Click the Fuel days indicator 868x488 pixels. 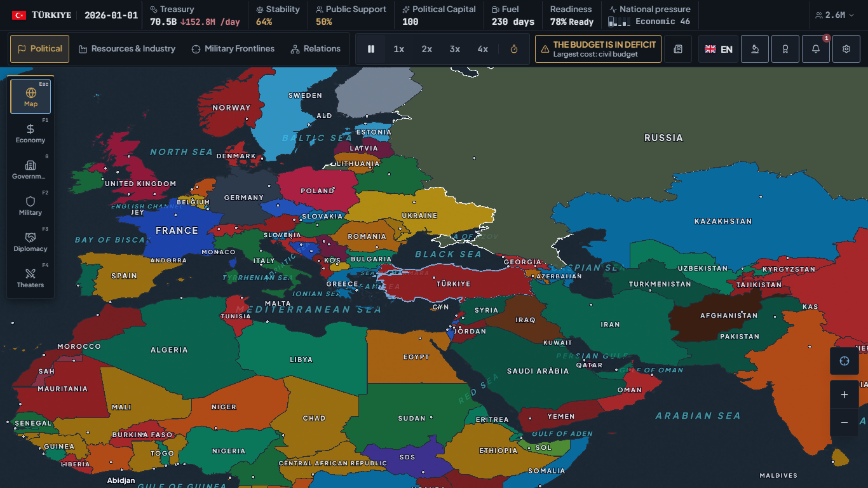(x=513, y=15)
